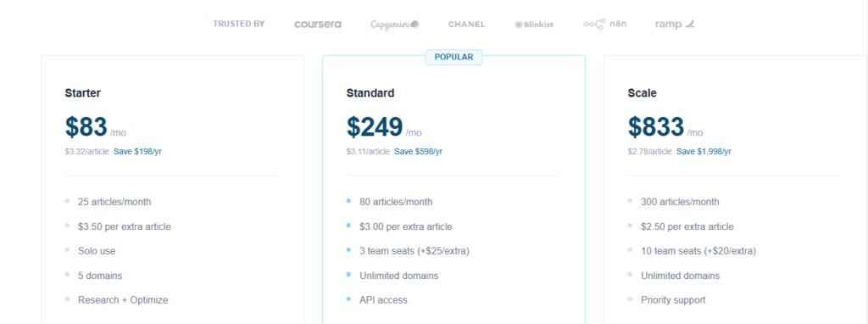
Task: Click the Capgemini logo
Action: [x=395, y=25]
